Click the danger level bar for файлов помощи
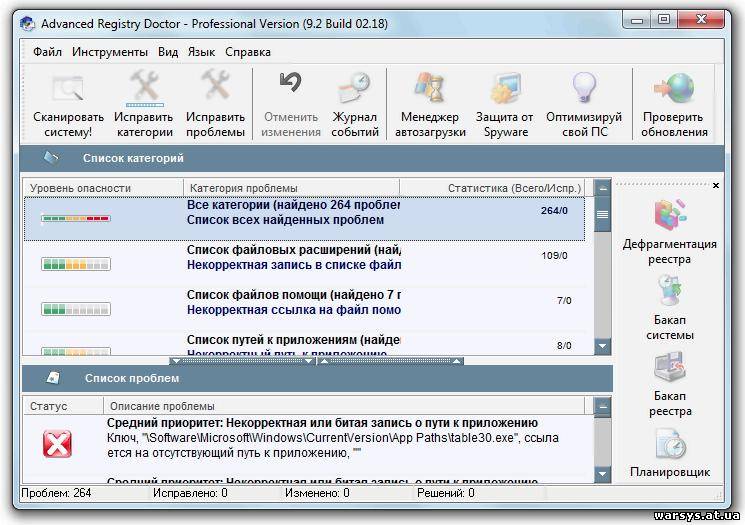Viewport: 745px width, 525px height. click(76, 309)
